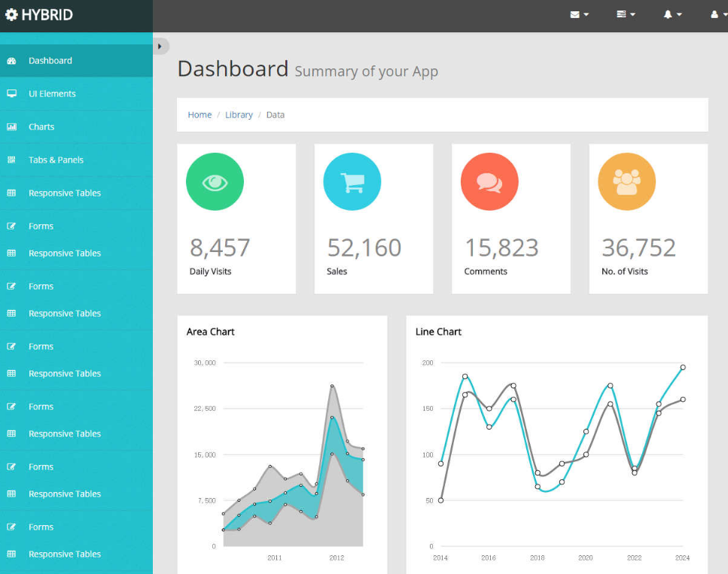Open the first Responsive Tables sidebar item

click(64, 193)
